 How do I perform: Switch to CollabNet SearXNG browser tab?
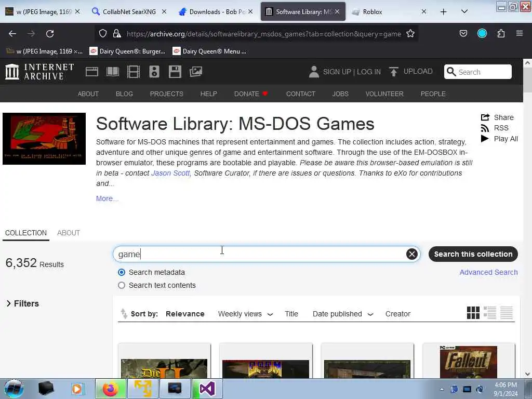tap(129, 11)
